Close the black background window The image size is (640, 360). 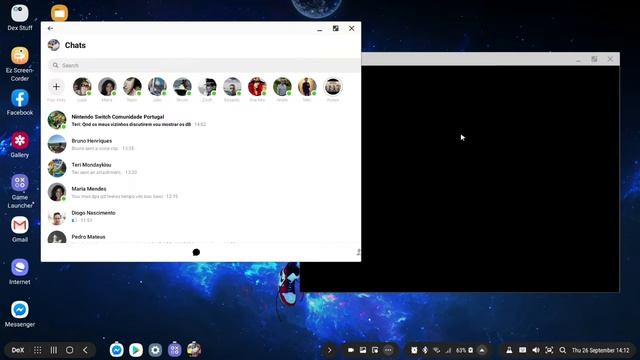pos(610,60)
